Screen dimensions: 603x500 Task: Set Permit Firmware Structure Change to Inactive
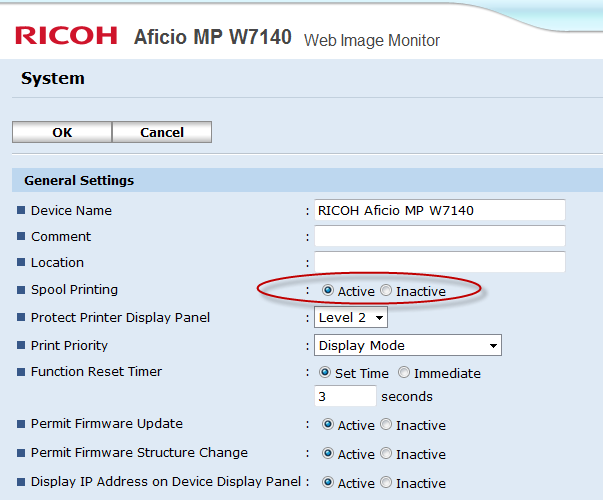(386, 454)
